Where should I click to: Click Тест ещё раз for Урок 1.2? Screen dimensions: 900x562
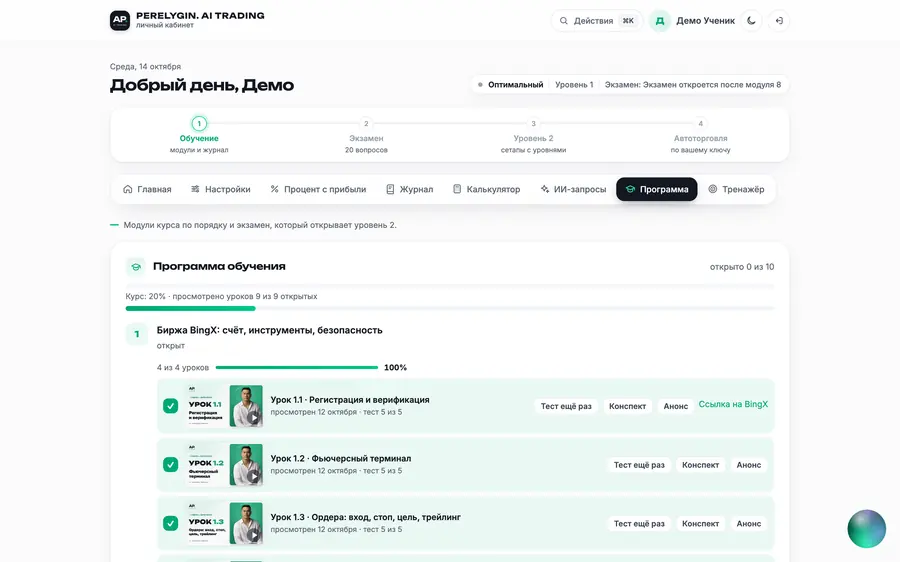(639, 464)
